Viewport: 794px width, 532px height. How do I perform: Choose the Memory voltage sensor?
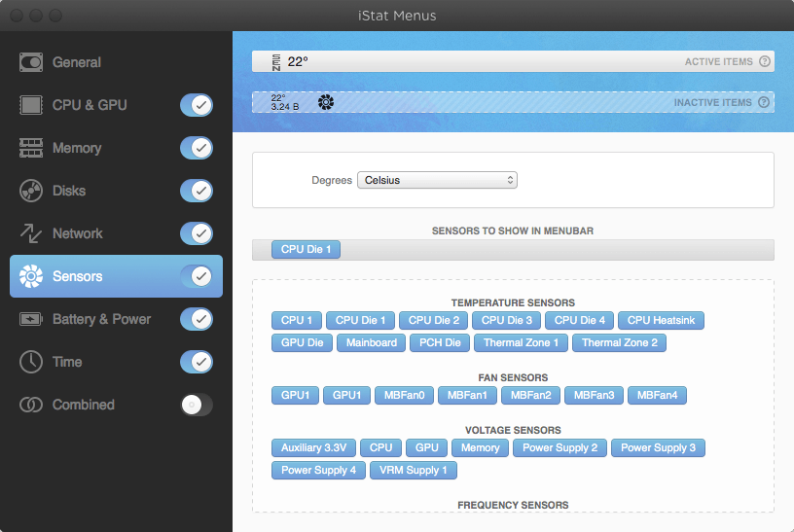click(x=480, y=448)
